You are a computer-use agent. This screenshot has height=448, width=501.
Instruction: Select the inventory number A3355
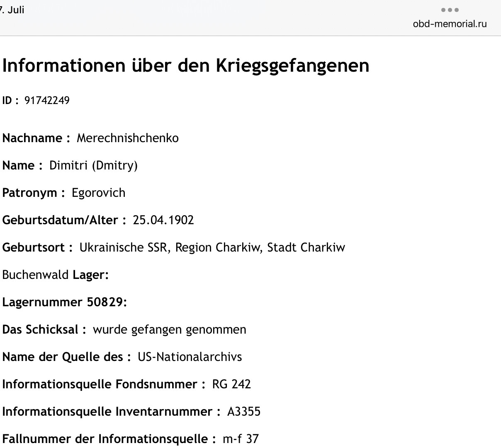pos(244,412)
